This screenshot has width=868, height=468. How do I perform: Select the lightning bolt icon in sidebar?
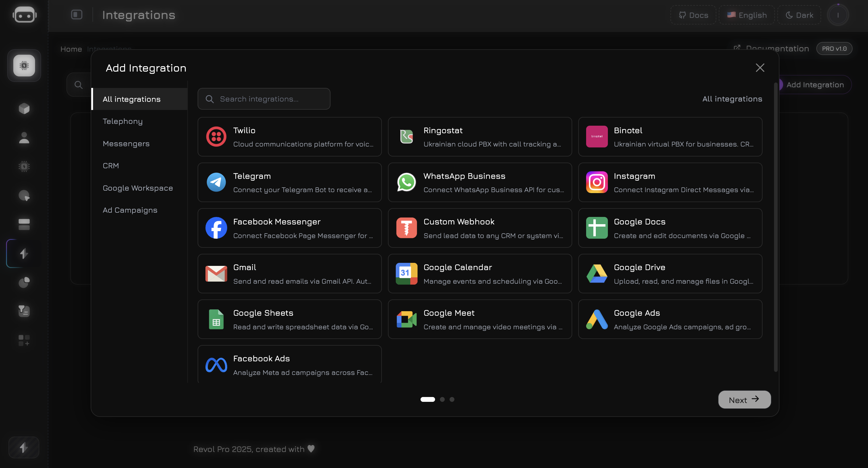coord(24,253)
